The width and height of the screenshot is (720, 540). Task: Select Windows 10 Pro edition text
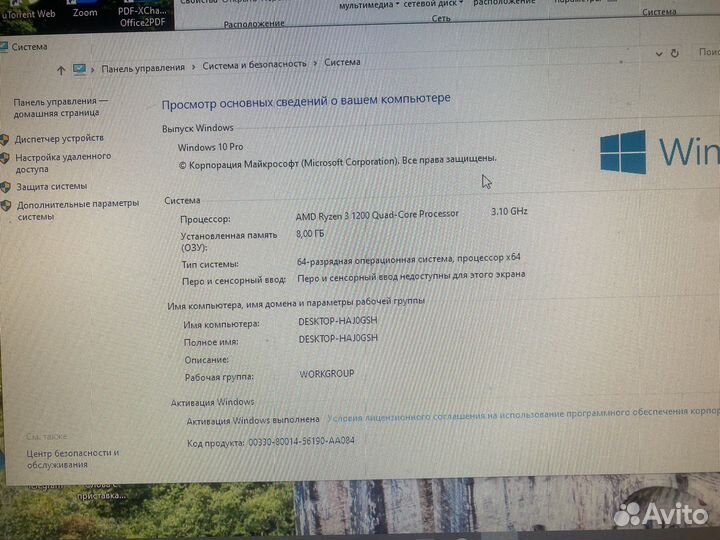[210, 147]
